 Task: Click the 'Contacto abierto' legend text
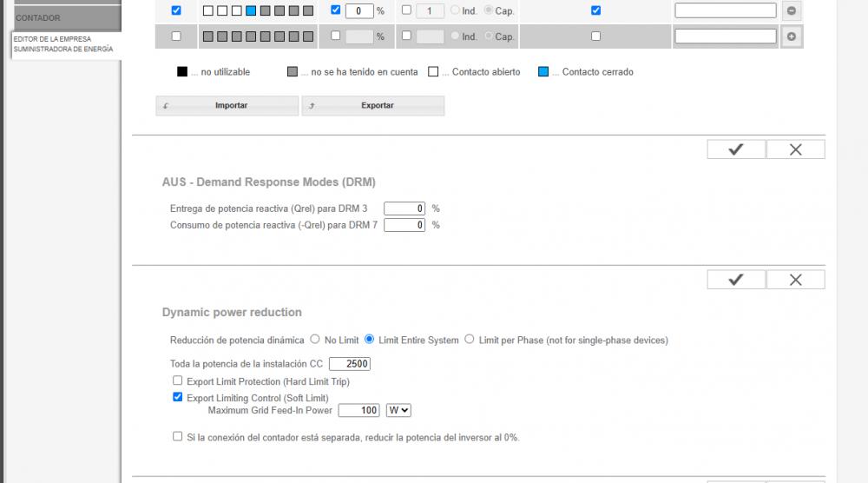coord(486,72)
